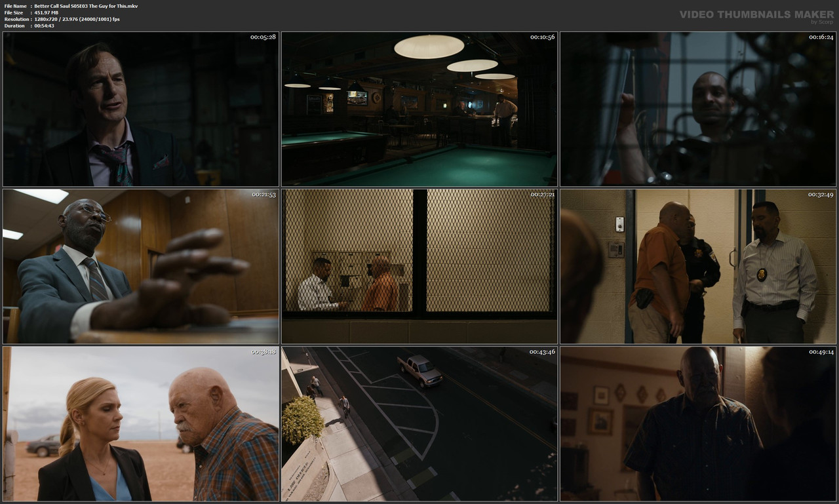Click the timestamp '00:43:46'
The width and height of the screenshot is (839, 504).
coord(542,351)
